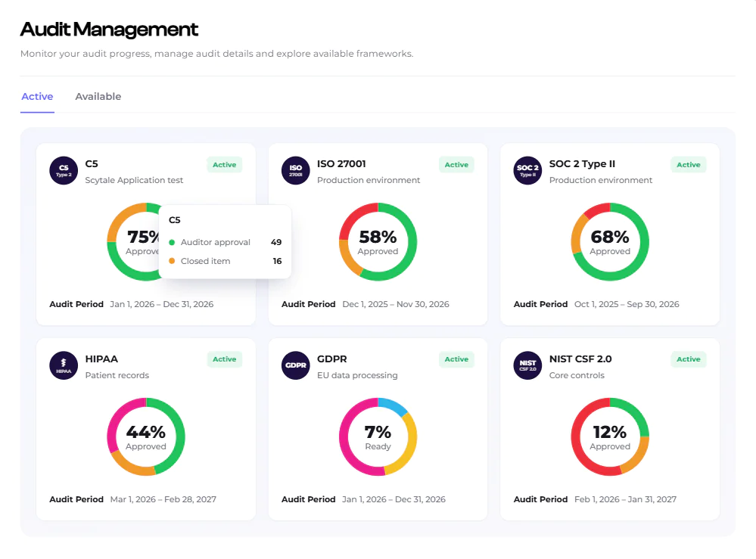Click the Active badge on HIPAA card
Image resolution: width=756 pixels, height=559 pixels.
225,359
